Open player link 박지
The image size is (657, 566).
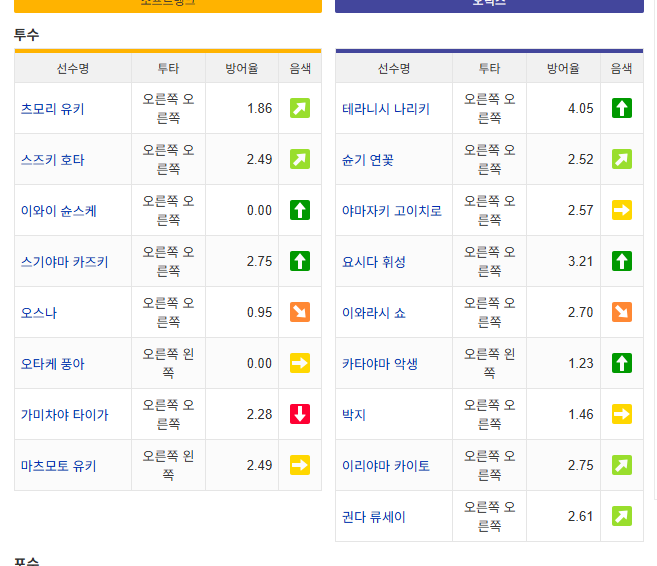(x=354, y=415)
